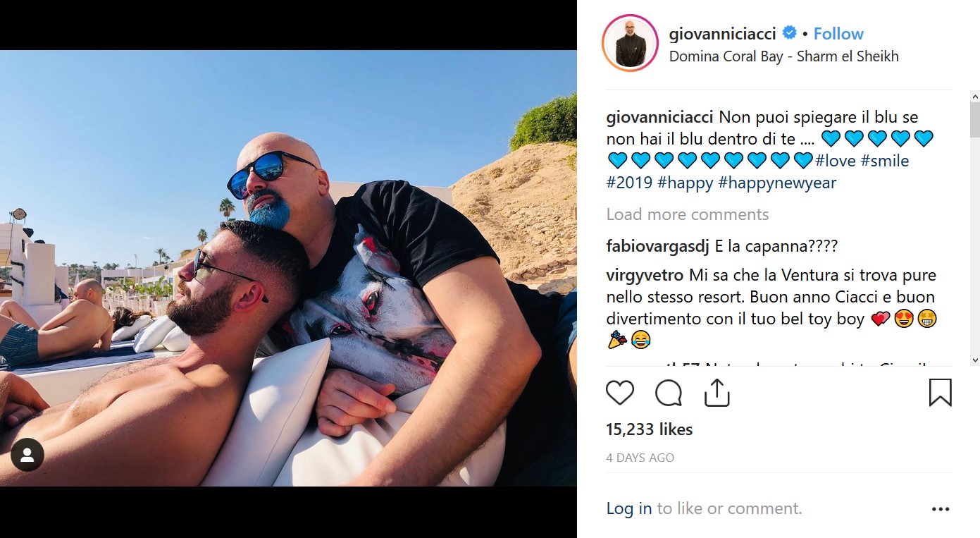This screenshot has width=980, height=538.
Task: Open location Domina Coral Bay - Sharm el Sheikh
Action: [783, 56]
